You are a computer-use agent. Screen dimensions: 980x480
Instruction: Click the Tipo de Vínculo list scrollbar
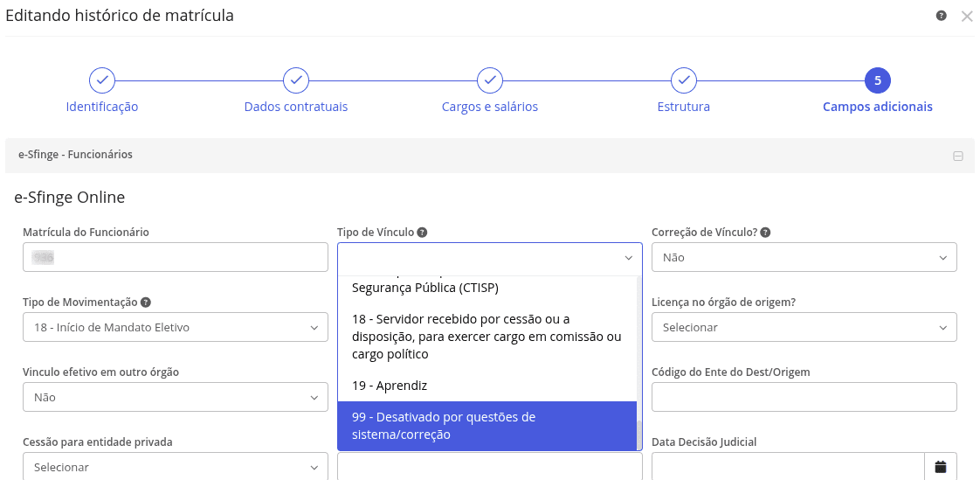(639, 435)
